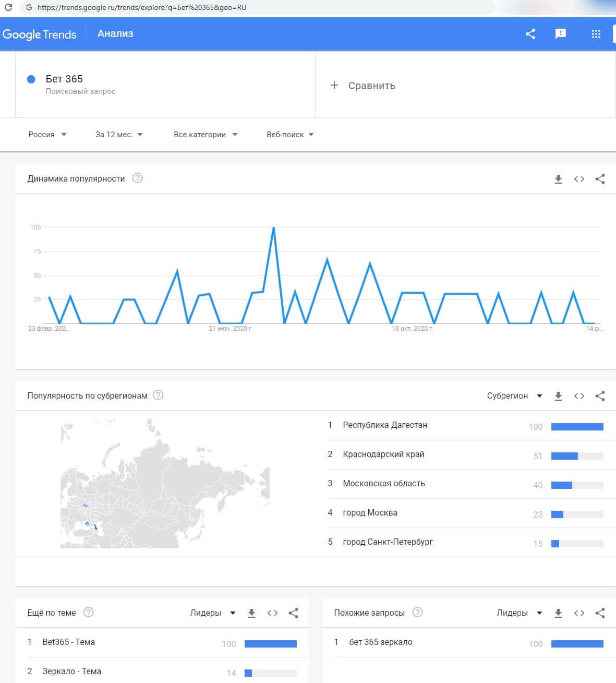
Task: Click the share icon in the blue header
Action: 530,34
